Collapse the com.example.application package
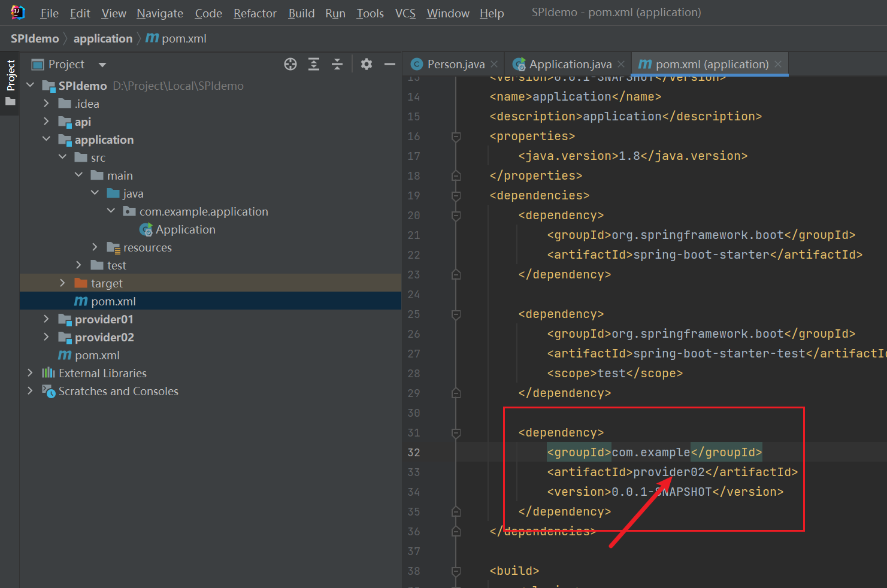The width and height of the screenshot is (887, 588). click(x=111, y=211)
